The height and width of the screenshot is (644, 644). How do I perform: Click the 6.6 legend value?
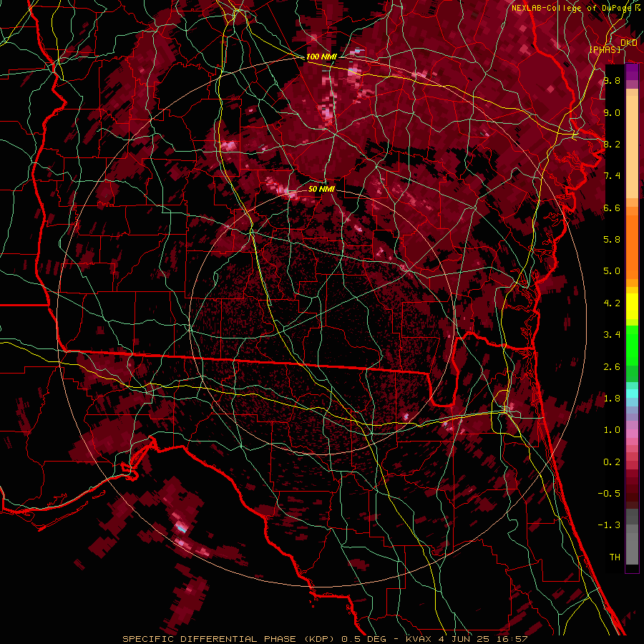pos(612,208)
